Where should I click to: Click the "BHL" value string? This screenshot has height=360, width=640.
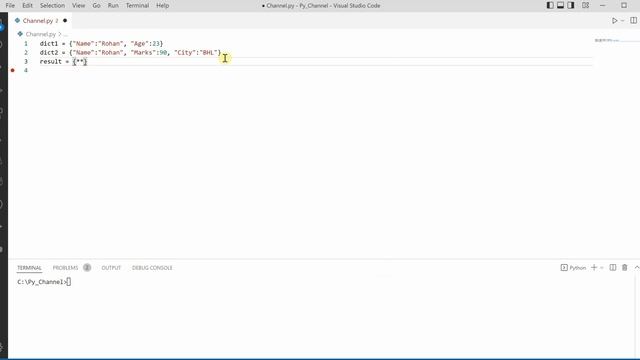pyautogui.click(x=209, y=53)
